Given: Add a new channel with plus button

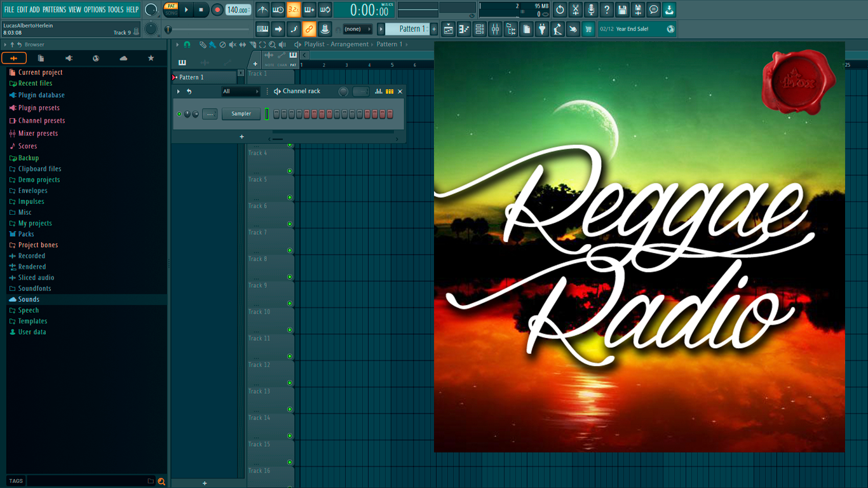Looking at the screenshot, I should click(241, 137).
